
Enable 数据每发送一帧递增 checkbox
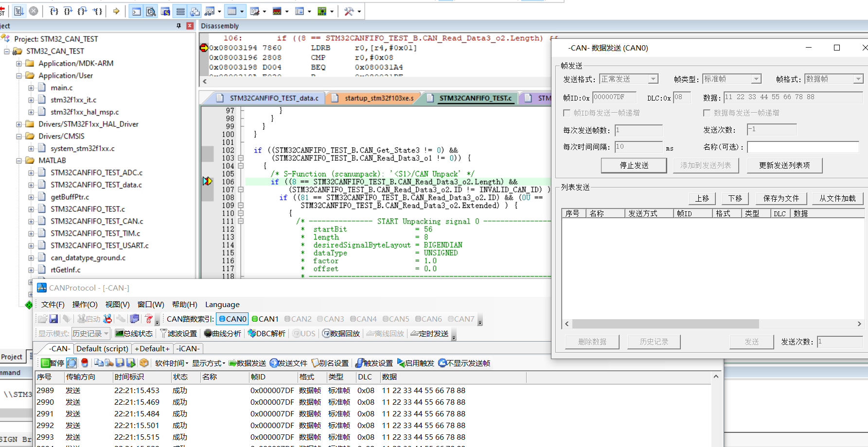pyautogui.click(x=707, y=113)
